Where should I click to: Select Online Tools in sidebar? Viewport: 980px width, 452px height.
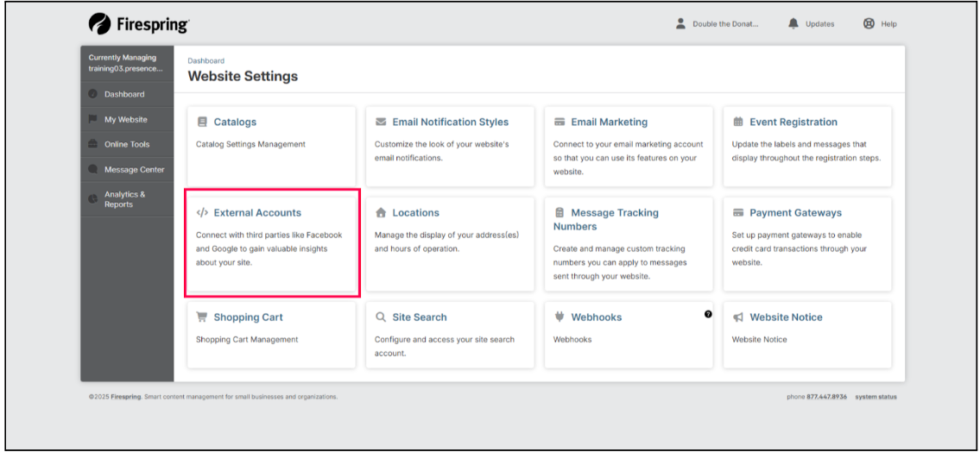tap(127, 145)
